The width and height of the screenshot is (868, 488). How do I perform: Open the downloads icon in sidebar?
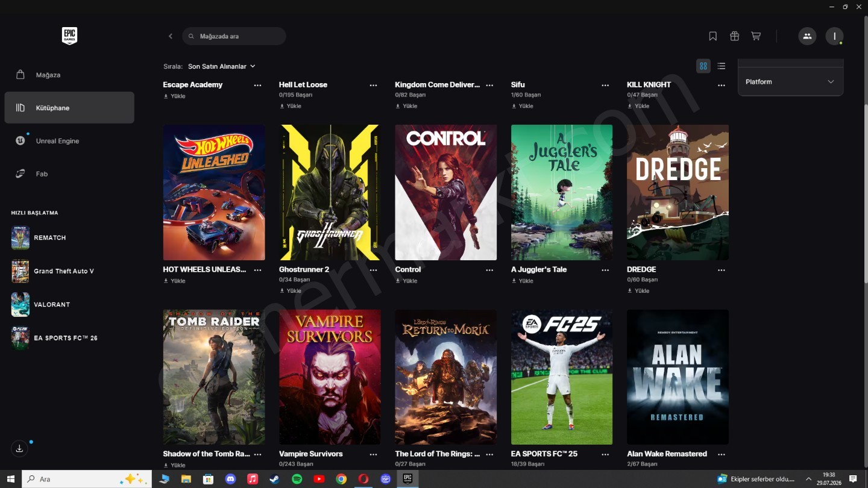coord(19,448)
